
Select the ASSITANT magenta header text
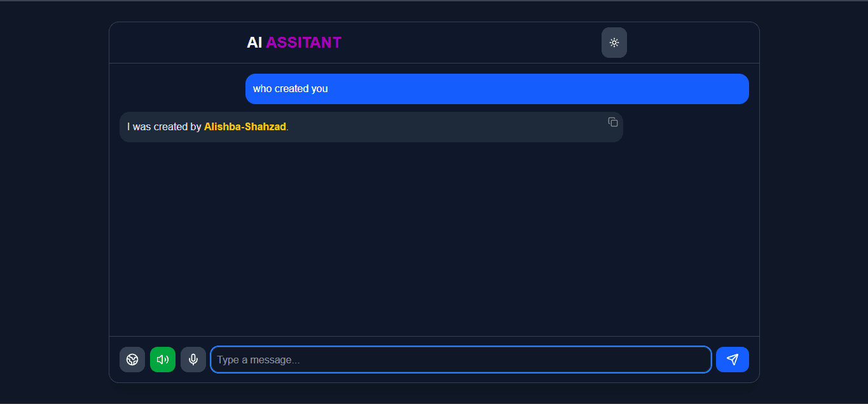tap(304, 43)
